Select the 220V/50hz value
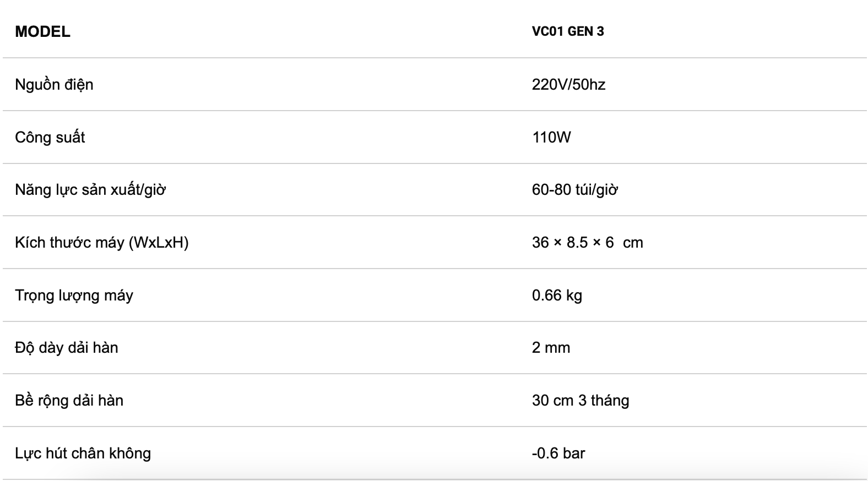This screenshot has height=481, width=868. tap(568, 84)
